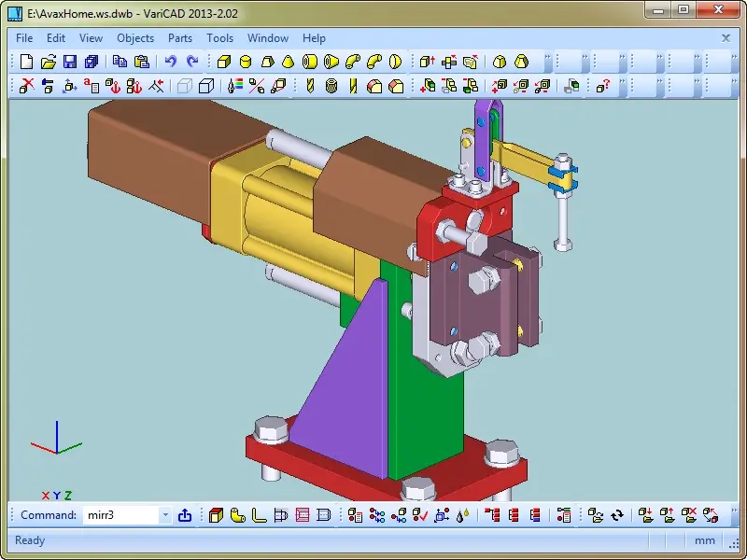Click the yellow pipe icon on bottom toolbar
Image resolution: width=747 pixels, height=560 pixels.
point(237,515)
